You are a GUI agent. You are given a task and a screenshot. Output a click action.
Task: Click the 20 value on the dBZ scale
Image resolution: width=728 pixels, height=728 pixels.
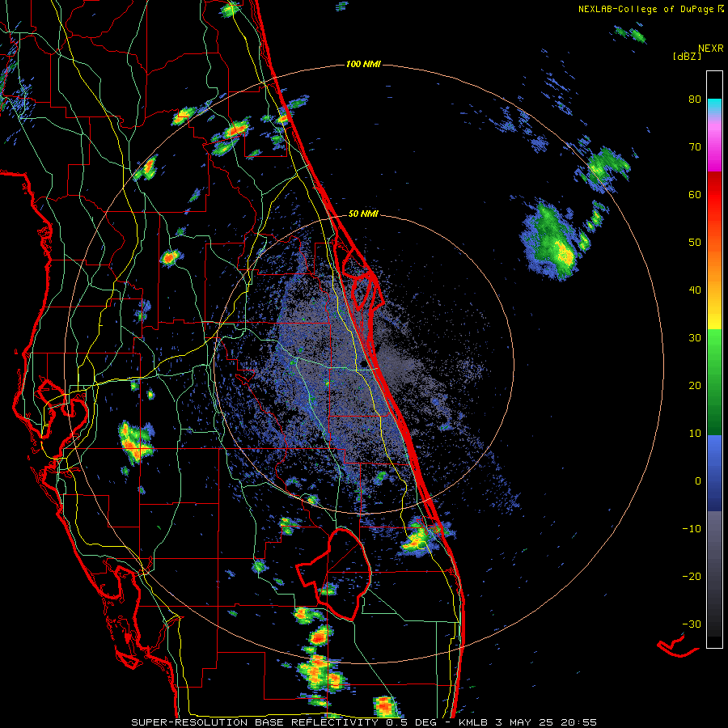695,386
